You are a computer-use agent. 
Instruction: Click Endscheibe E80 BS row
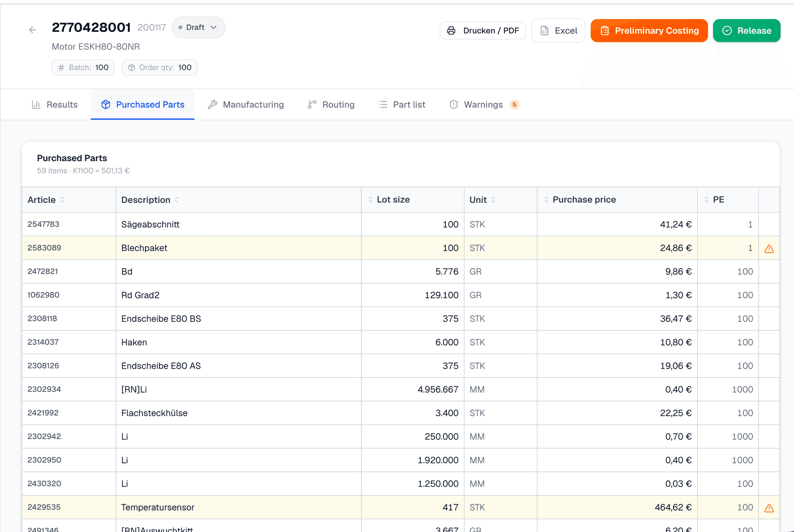tap(401, 318)
